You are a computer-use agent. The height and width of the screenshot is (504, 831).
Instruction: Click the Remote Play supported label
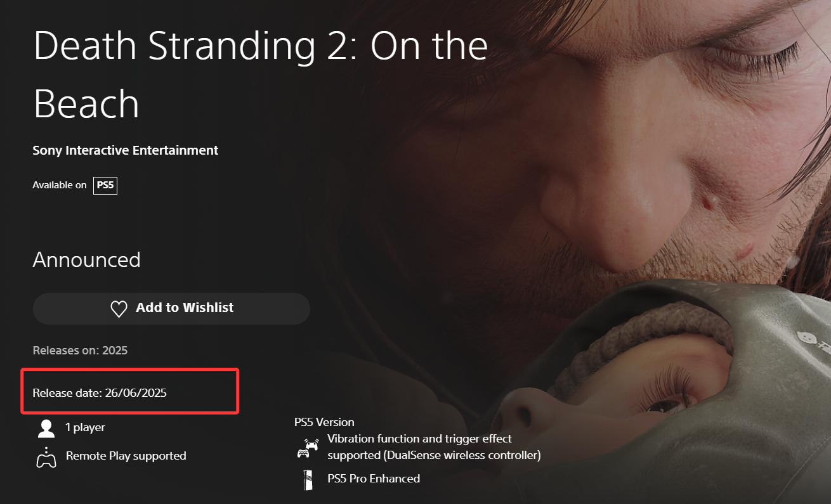(x=126, y=456)
